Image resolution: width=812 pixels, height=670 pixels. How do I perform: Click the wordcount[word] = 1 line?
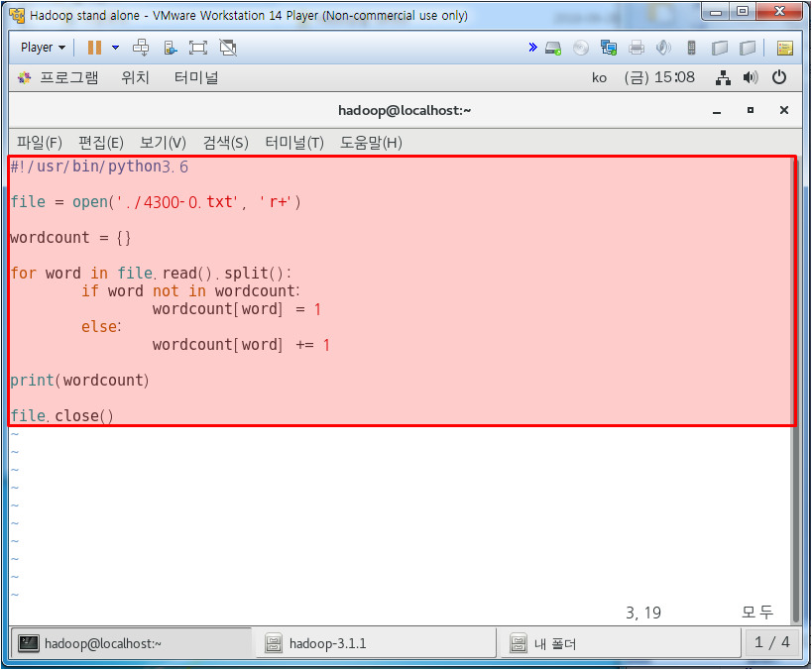pyautogui.click(x=237, y=309)
